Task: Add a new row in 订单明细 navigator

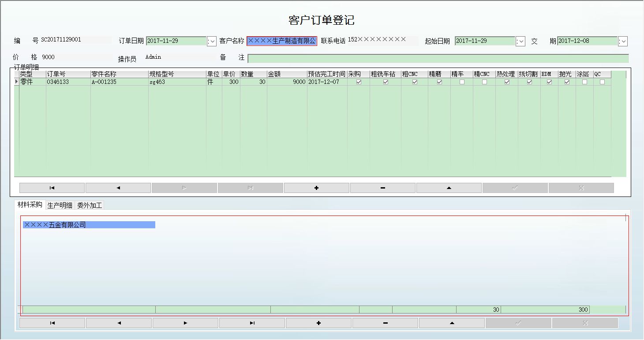Action: (x=317, y=188)
